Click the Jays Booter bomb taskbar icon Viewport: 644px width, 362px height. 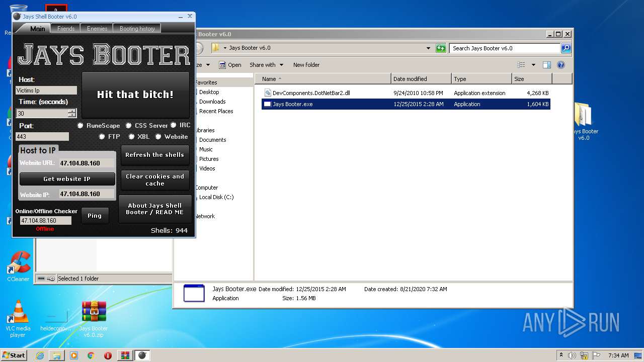(x=142, y=355)
